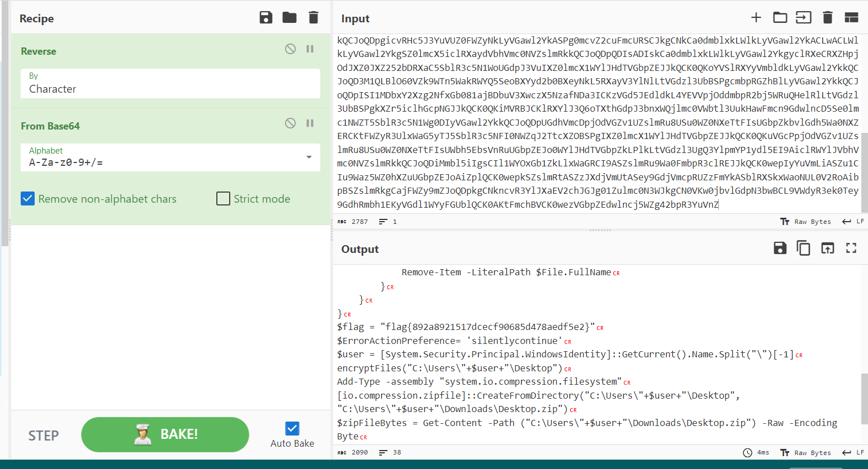Set breakpoint on From Base64 operation
Screen dimensions: 868x469
(310, 123)
